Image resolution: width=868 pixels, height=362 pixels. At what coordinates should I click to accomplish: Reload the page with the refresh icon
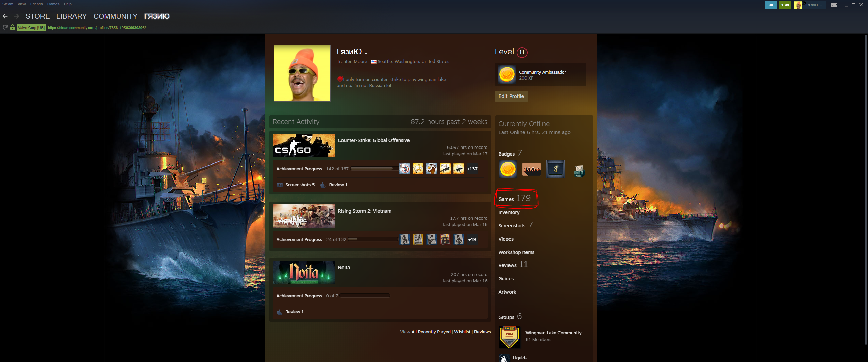click(5, 27)
